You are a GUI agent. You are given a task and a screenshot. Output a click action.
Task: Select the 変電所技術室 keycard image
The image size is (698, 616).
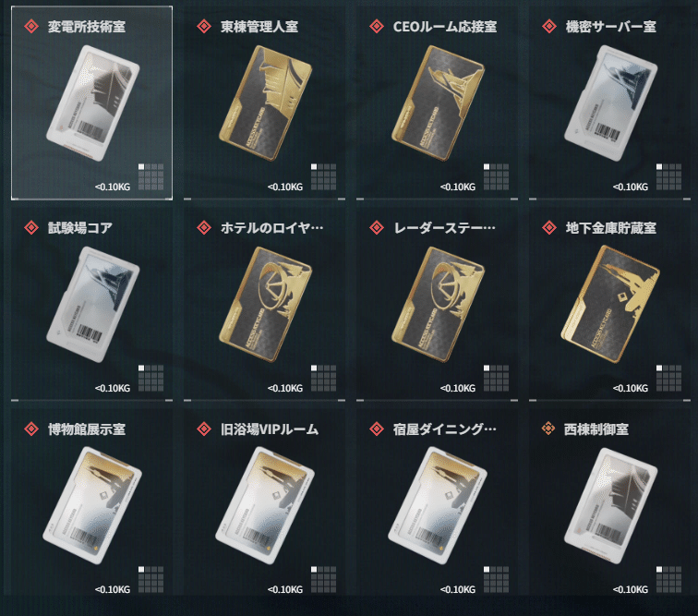click(93, 103)
